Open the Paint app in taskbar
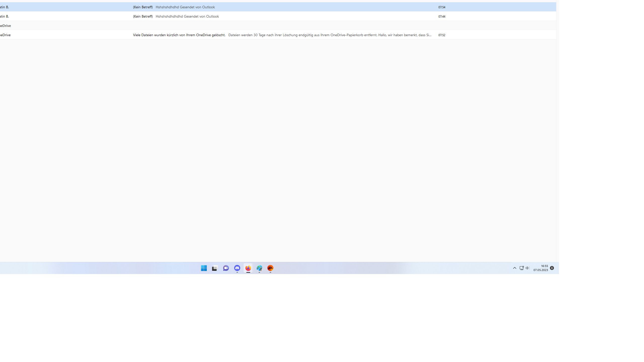Image resolution: width=644 pixels, height=362 pixels. point(259,268)
